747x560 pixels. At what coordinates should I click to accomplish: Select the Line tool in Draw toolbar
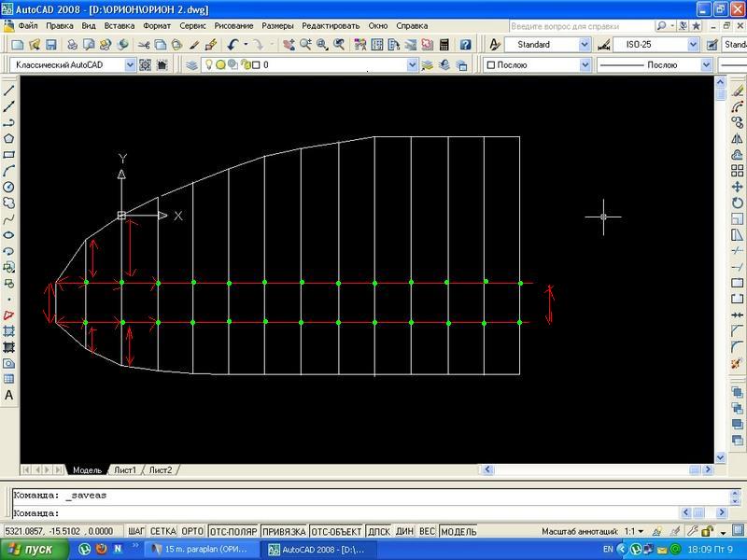click(9, 91)
